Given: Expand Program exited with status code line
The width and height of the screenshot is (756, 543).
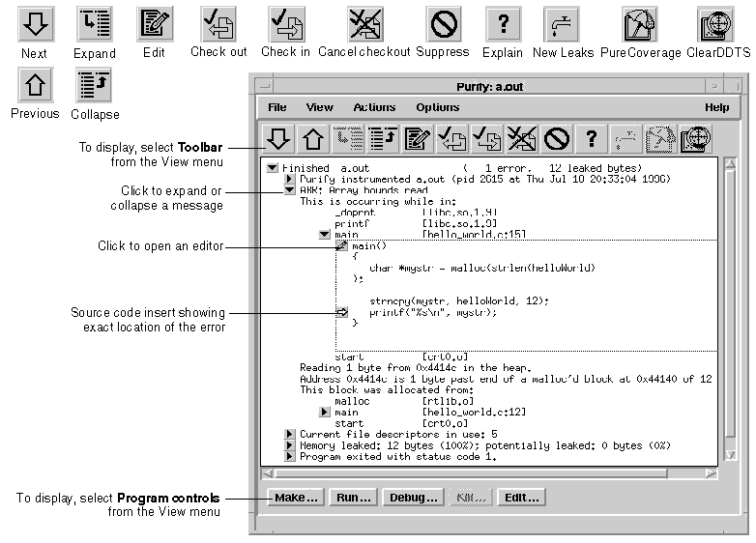Looking at the screenshot, I should [289, 456].
